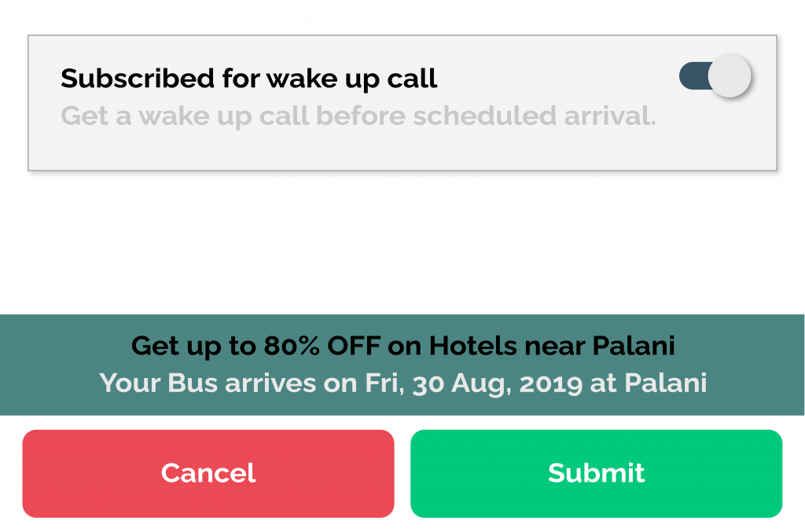Click the 'Get a wake up call' description
This screenshot has width=805, height=532.
[358, 116]
